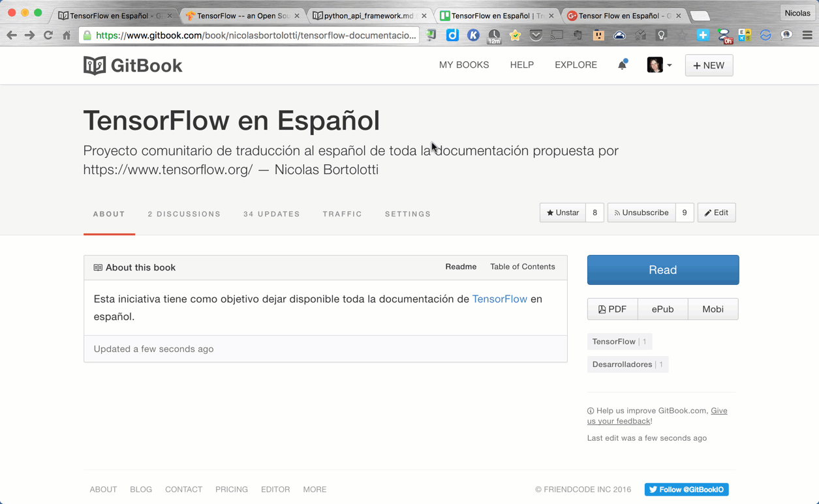Switch to the 34 UPDATES tab
The image size is (819, 504).
click(x=271, y=214)
